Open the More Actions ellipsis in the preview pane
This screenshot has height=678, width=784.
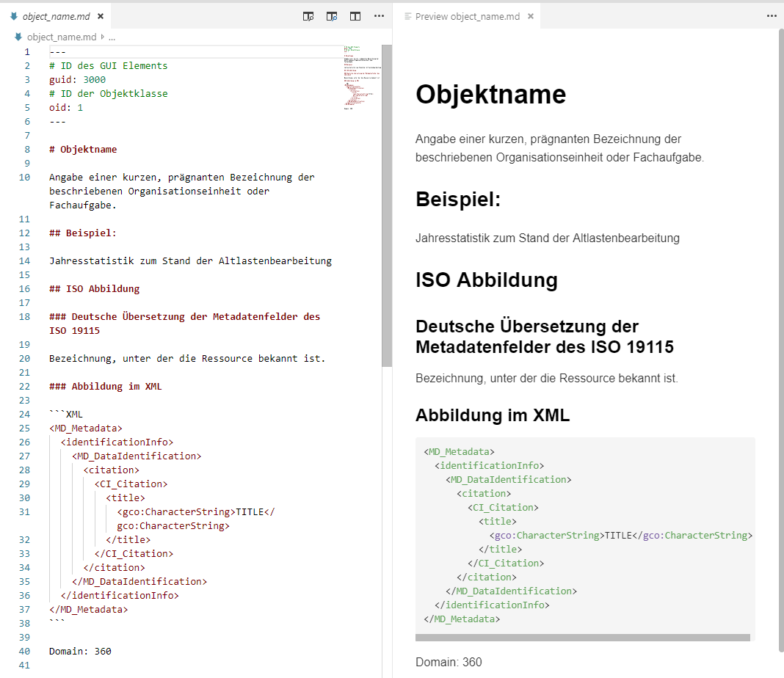pos(772,15)
